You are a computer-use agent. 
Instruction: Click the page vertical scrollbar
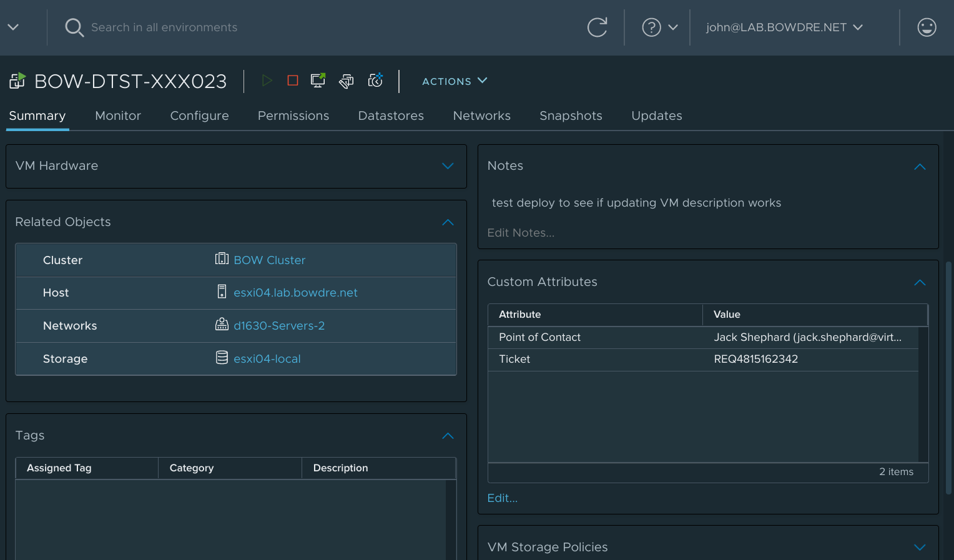[x=948, y=378]
